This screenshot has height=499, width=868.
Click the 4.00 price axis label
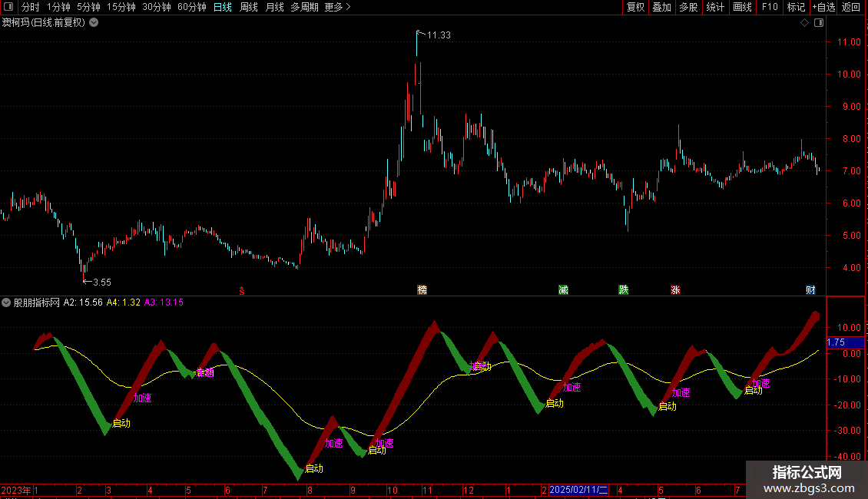[851, 268]
